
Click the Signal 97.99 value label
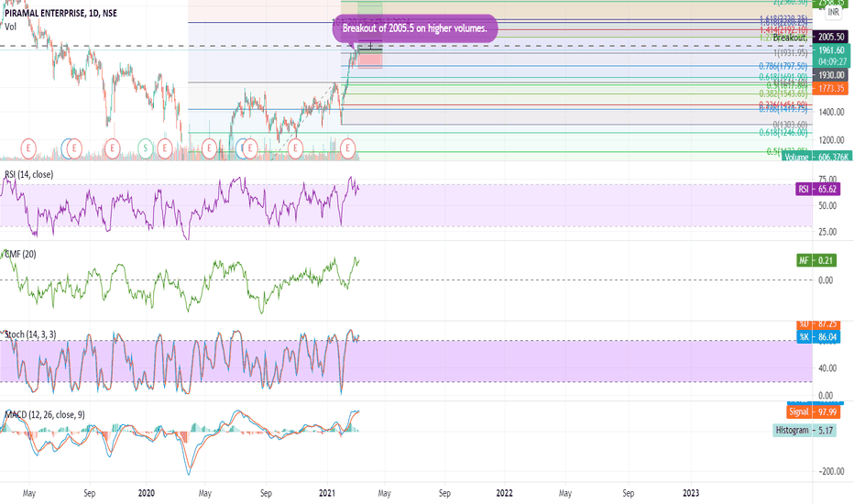coord(814,412)
